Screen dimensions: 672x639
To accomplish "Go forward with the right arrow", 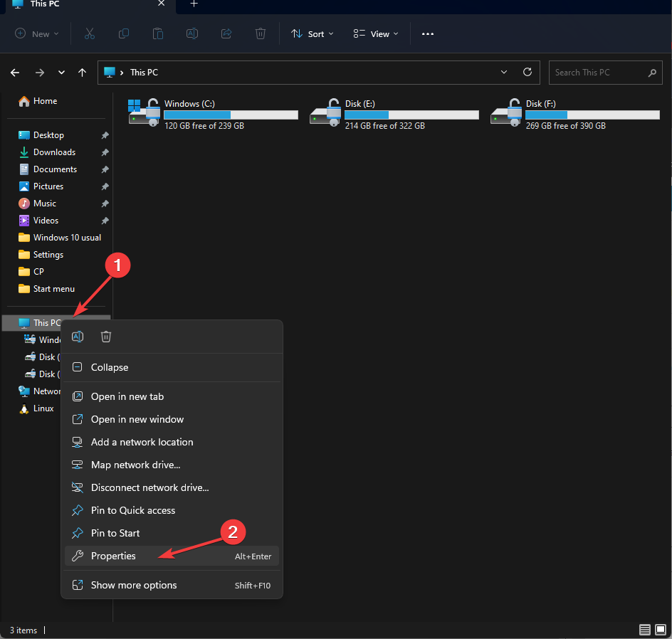I will (x=39, y=73).
